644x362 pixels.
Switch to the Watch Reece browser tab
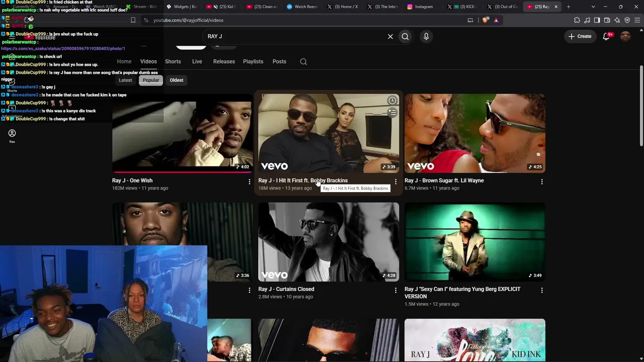pos(304,7)
